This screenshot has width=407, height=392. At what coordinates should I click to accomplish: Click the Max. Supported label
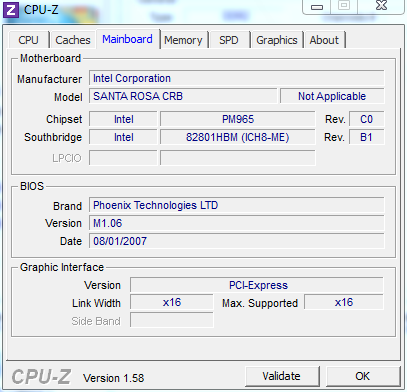260,303
